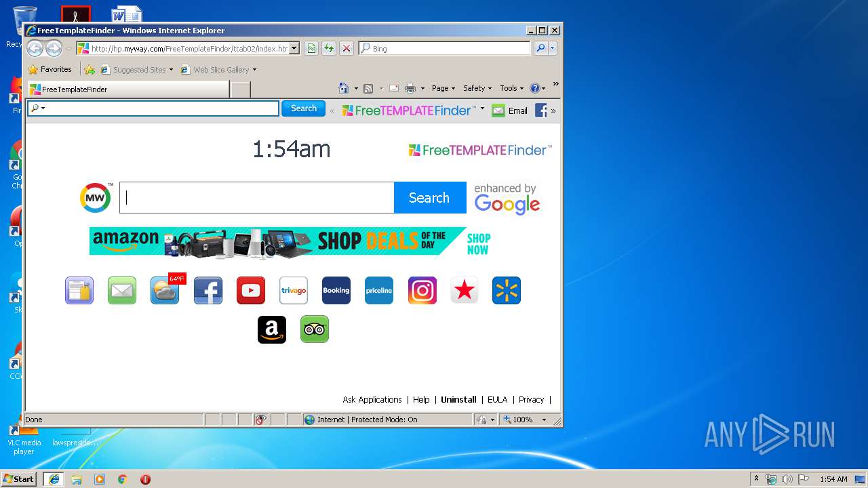Open the templates notepad shortcut icon
Viewport: 868px width, 488px height.
coord(79,291)
